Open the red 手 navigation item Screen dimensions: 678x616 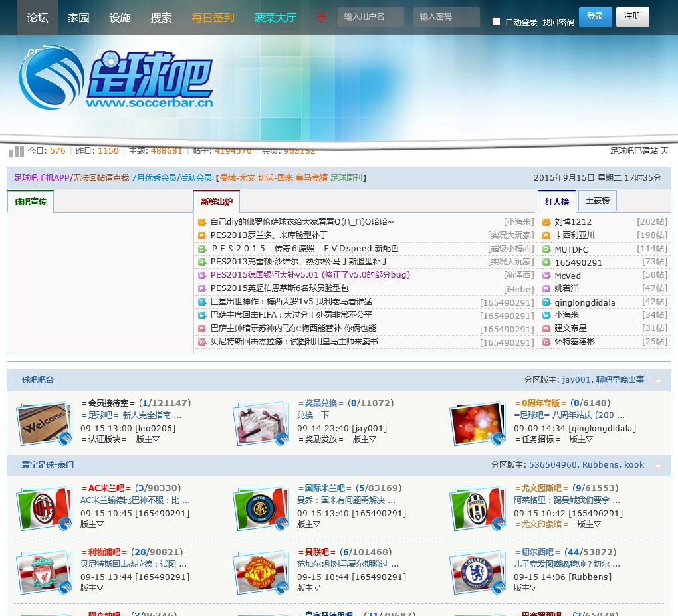[x=322, y=18]
